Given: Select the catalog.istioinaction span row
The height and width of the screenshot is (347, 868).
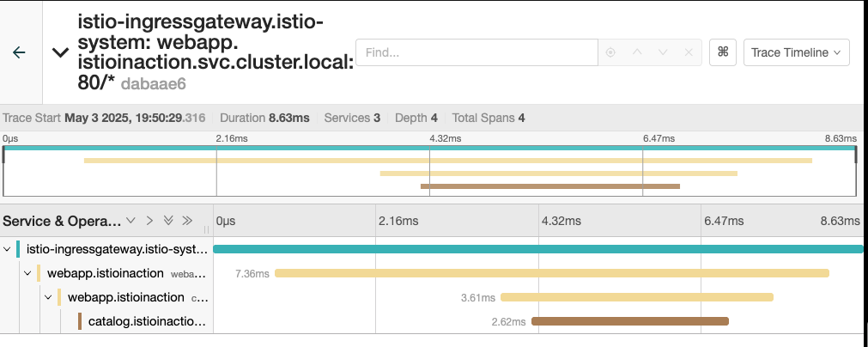Looking at the screenshot, I should point(146,321).
